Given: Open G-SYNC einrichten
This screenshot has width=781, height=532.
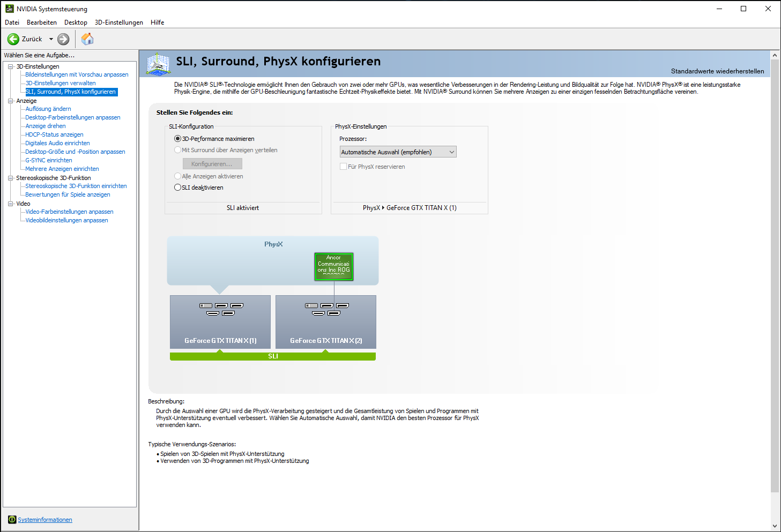Looking at the screenshot, I should click(49, 160).
